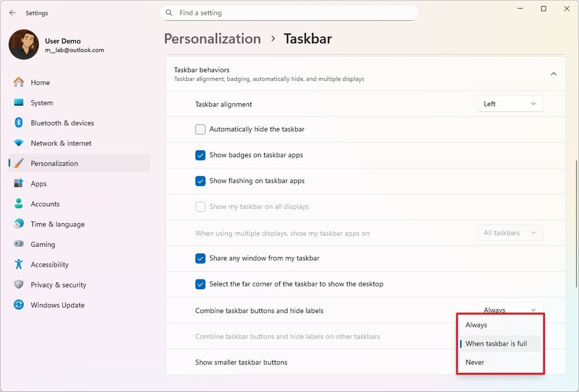579x392 pixels.
Task: Enable Automatically hide the taskbar
Action: click(200, 129)
